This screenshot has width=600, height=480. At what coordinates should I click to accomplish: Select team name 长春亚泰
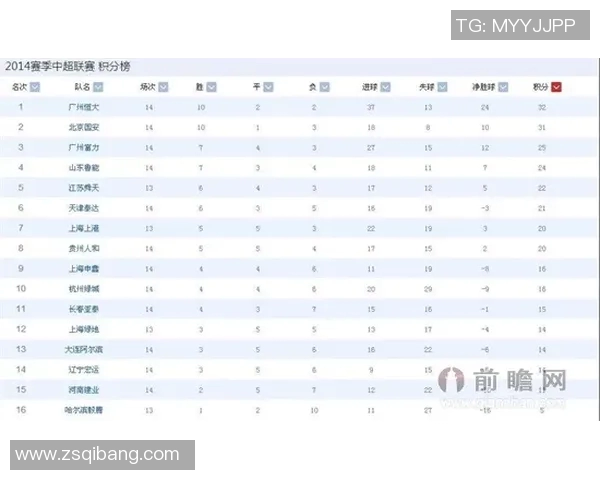[84, 309]
